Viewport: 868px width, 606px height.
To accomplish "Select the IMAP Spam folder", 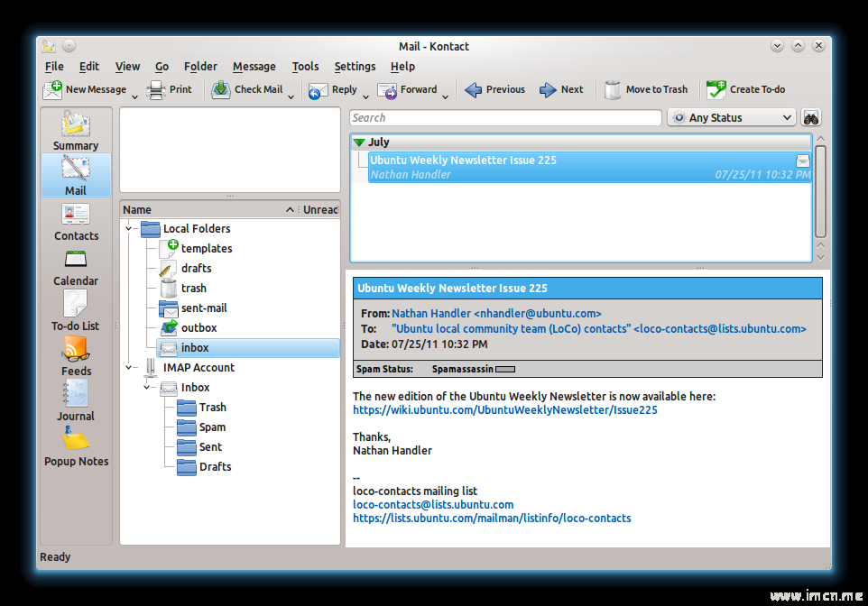I will click(212, 427).
